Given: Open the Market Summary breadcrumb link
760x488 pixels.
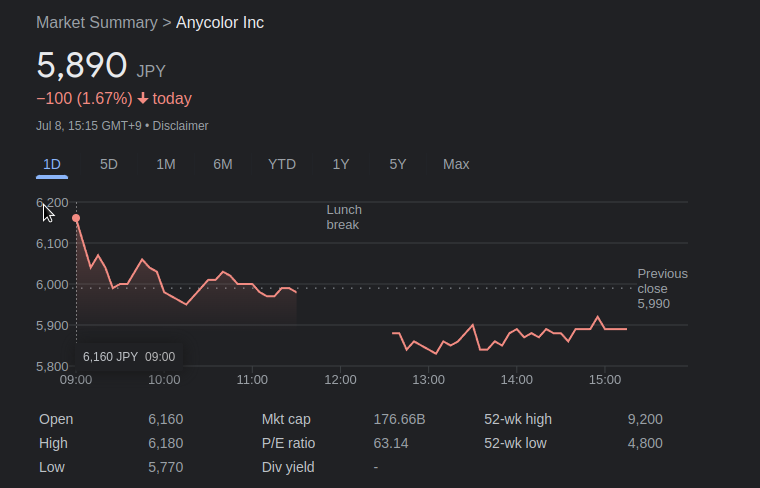Looking at the screenshot, I should (x=97, y=23).
